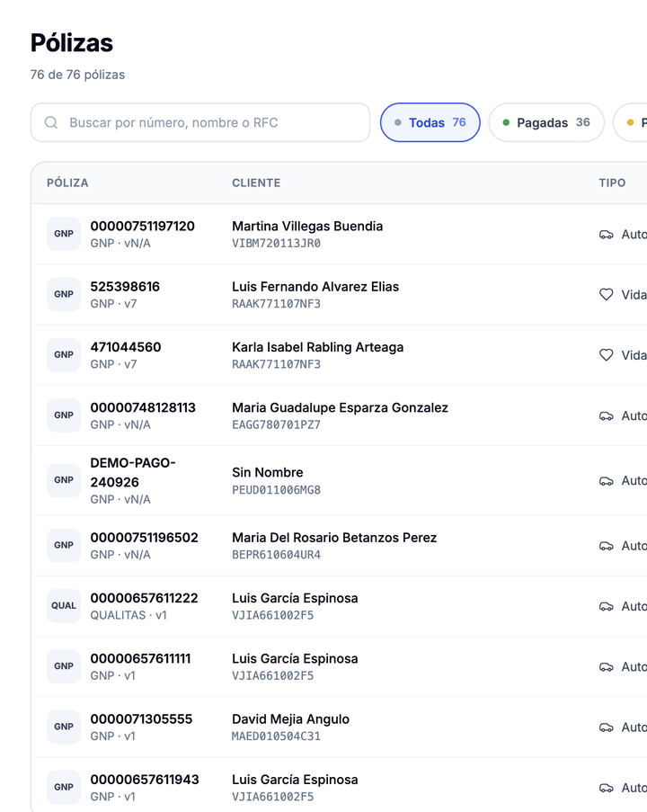
Task: Click RFC EAGG780701PZ7
Action: click(x=277, y=425)
